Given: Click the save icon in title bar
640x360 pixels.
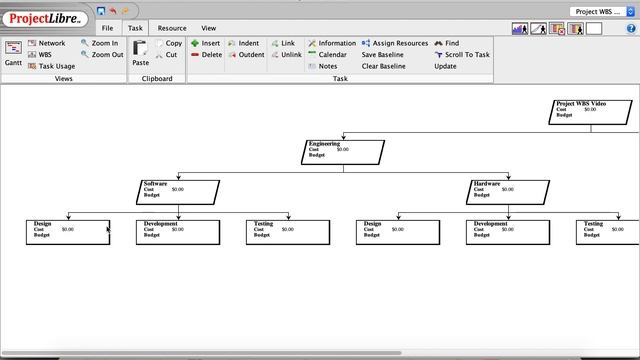Looking at the screenshot, I should 101,11.
